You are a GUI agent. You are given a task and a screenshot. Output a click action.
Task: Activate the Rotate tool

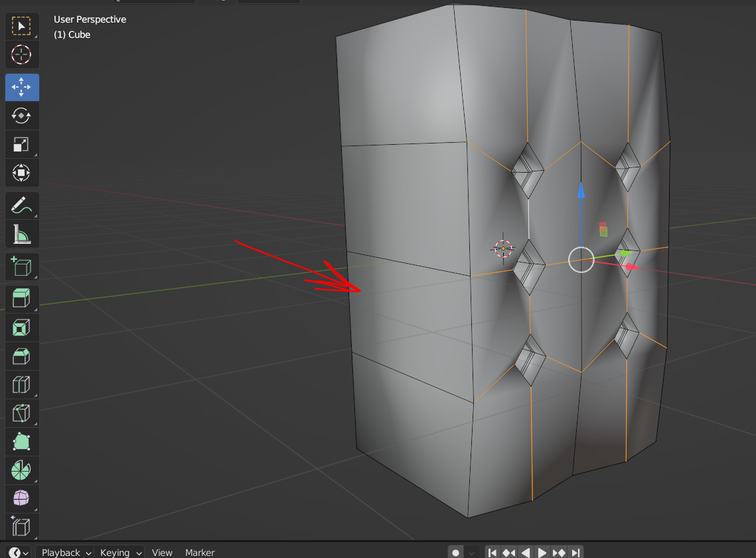pos(22,116)
